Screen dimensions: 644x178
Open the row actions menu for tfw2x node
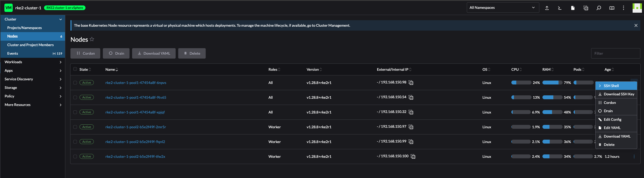tap(634, 156)
